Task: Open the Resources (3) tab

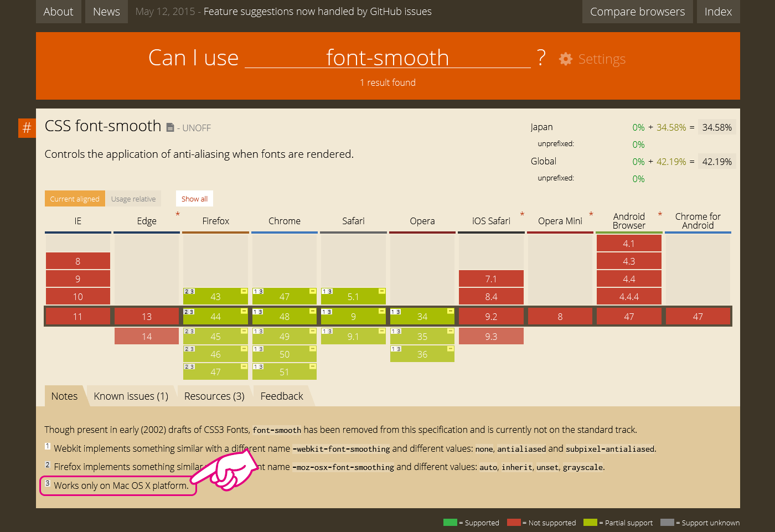Action: [214, 396]
